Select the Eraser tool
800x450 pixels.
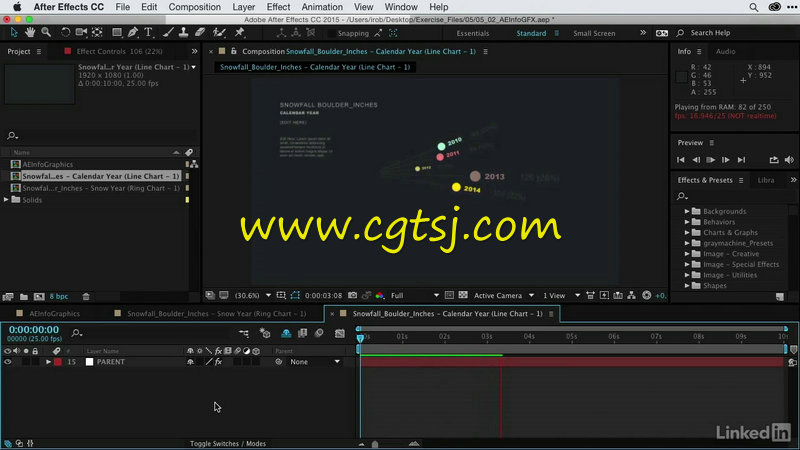tap(200, 33)
